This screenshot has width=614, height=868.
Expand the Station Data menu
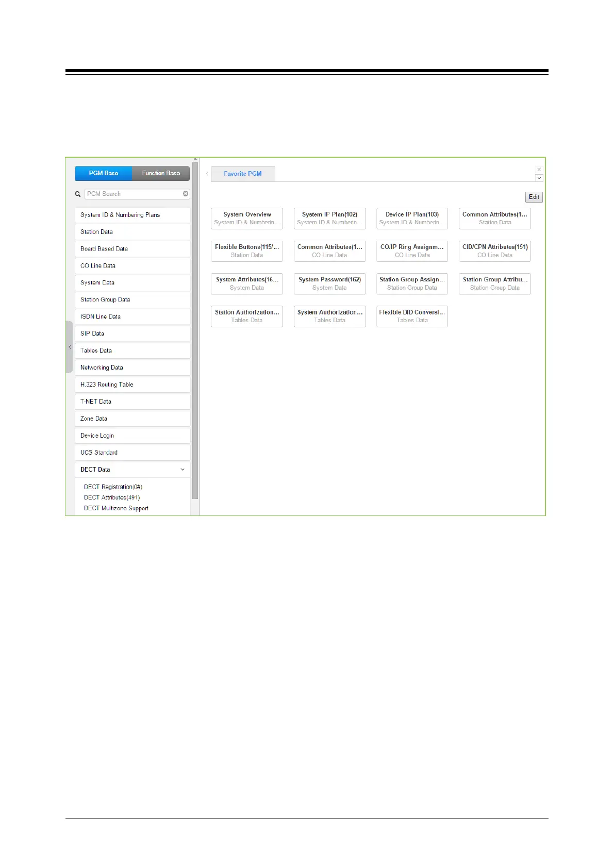point(132,232)
